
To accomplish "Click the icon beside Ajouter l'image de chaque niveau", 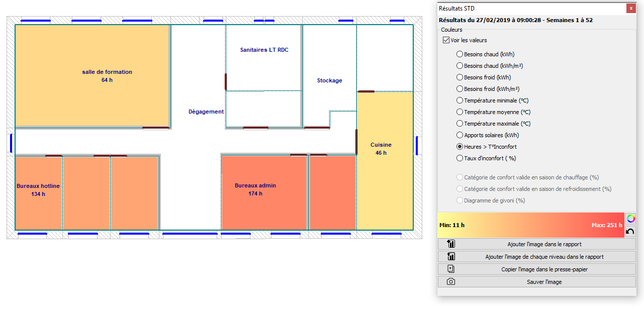I will pos(451,257).
